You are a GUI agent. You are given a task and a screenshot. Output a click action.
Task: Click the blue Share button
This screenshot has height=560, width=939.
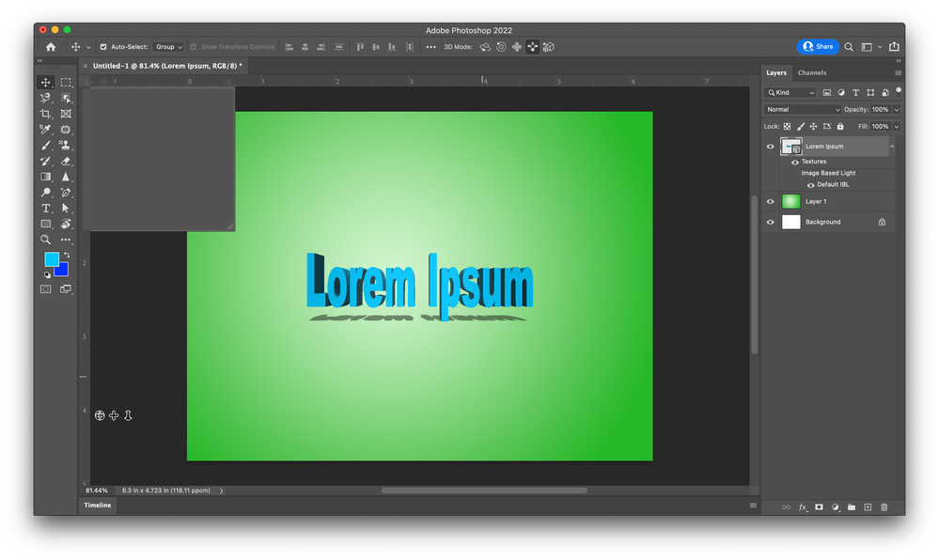(x=817, y=46)
